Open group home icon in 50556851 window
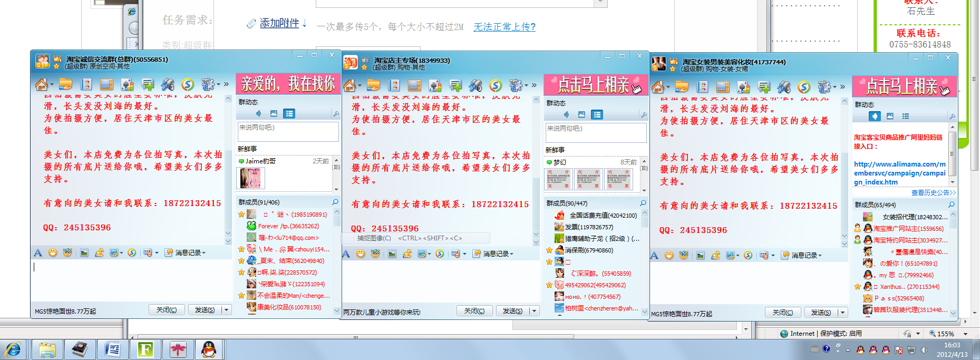The height and width of the screenshot is (360, 980). [41, 84]
